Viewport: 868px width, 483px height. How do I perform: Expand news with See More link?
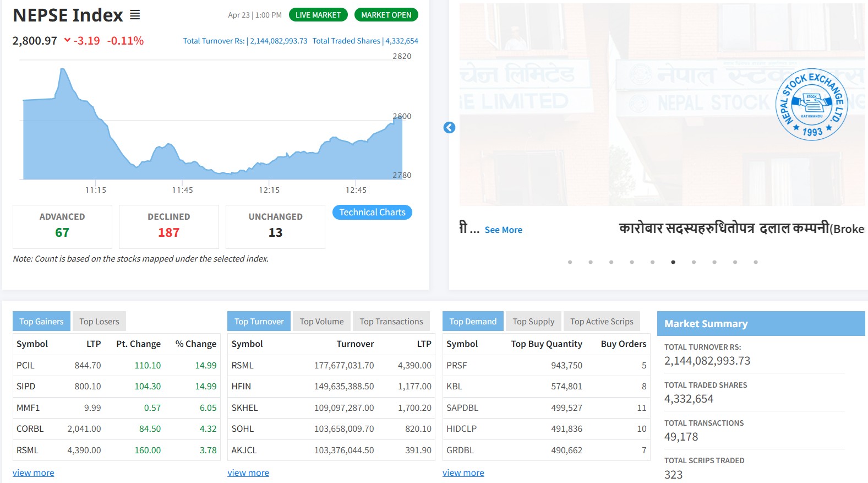(503, 230)
